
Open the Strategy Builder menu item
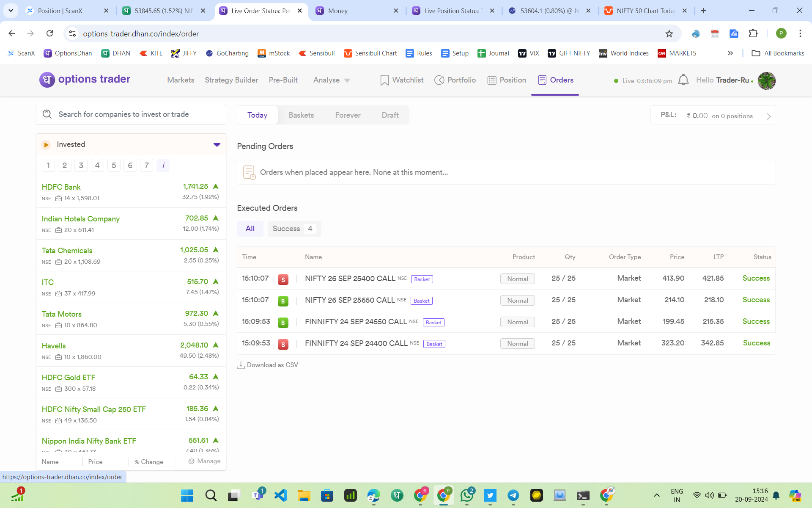click(231, 80)
